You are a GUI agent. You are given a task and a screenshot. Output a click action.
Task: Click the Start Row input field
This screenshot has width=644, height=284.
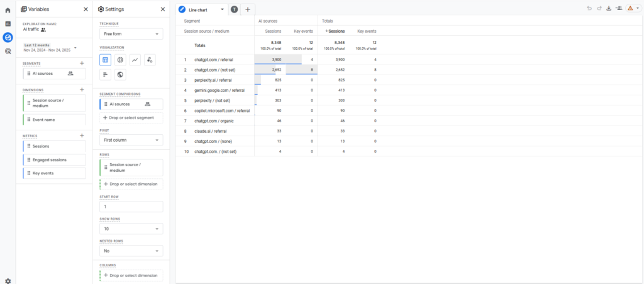click(x=131, y=207)
